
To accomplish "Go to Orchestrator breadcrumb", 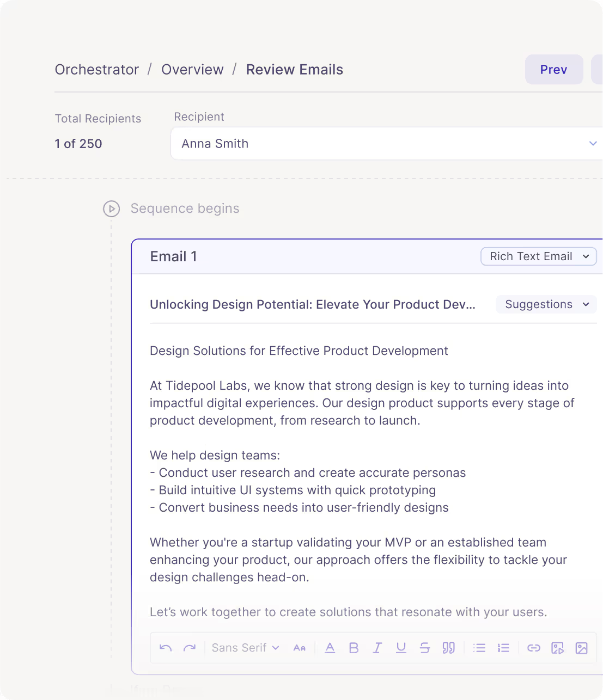I will pyautogui.click(x=97, y=70).
